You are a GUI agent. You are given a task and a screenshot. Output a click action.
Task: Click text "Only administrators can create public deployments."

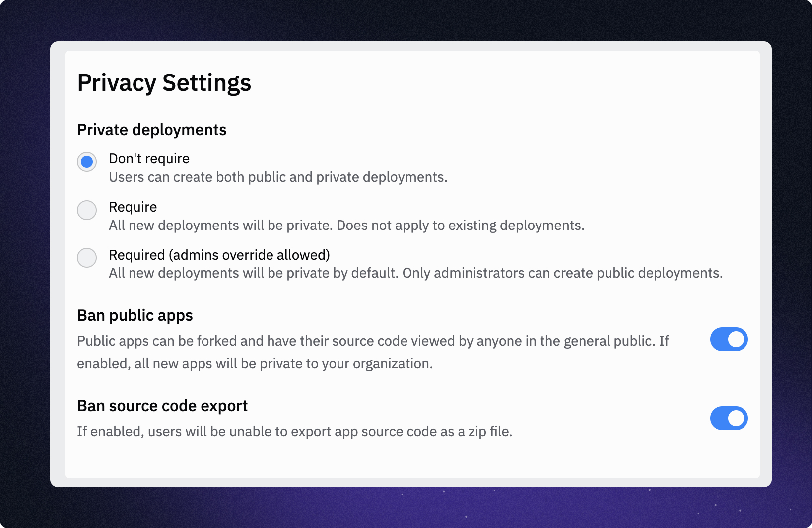pyautogui.click(x=562, y=273)
